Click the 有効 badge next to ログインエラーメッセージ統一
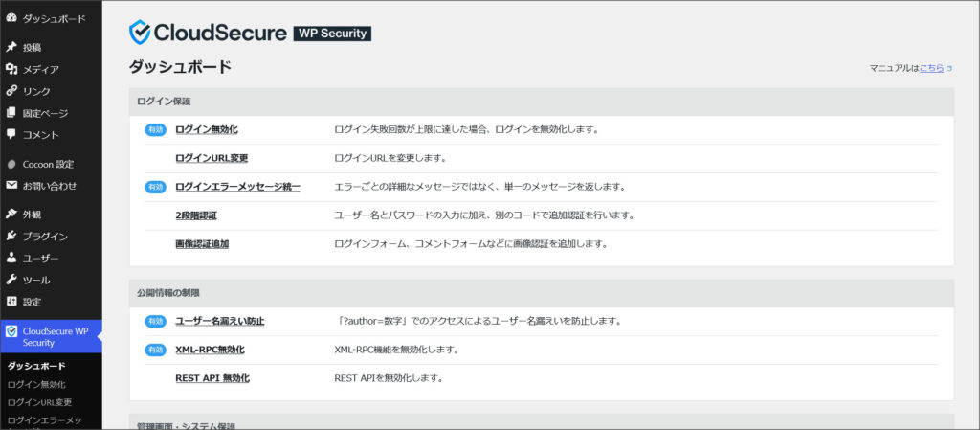 pos(156,187)
